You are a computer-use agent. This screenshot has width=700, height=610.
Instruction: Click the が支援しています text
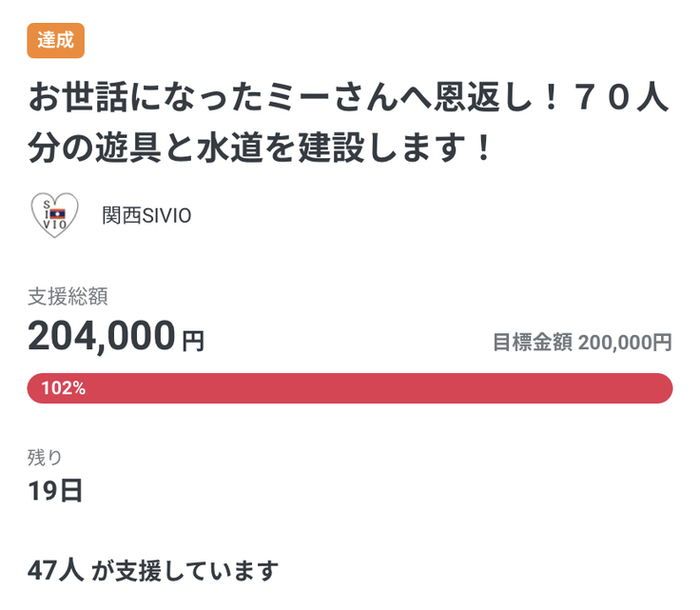185,571
